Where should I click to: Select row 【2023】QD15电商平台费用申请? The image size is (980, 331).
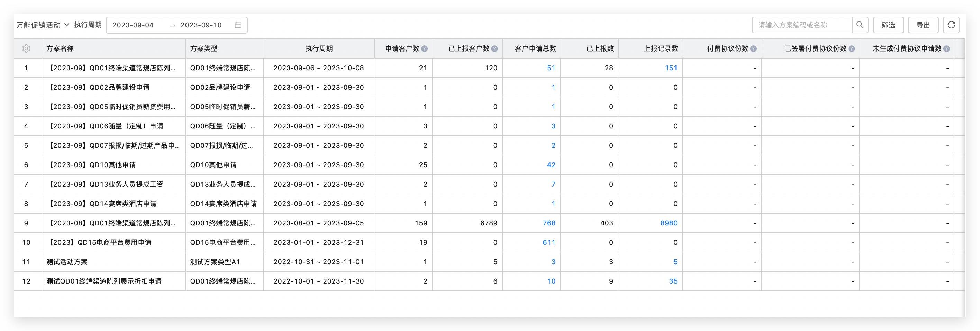point(489,242)
